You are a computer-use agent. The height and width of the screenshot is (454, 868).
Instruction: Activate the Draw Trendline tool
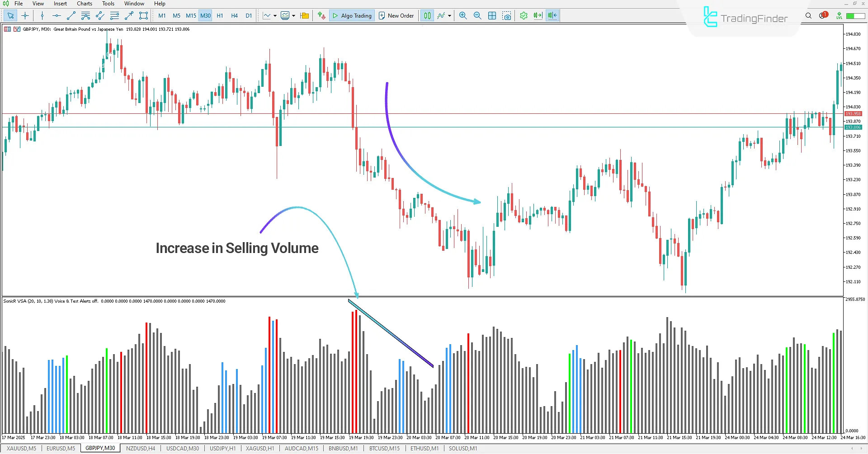click(71, 15)
